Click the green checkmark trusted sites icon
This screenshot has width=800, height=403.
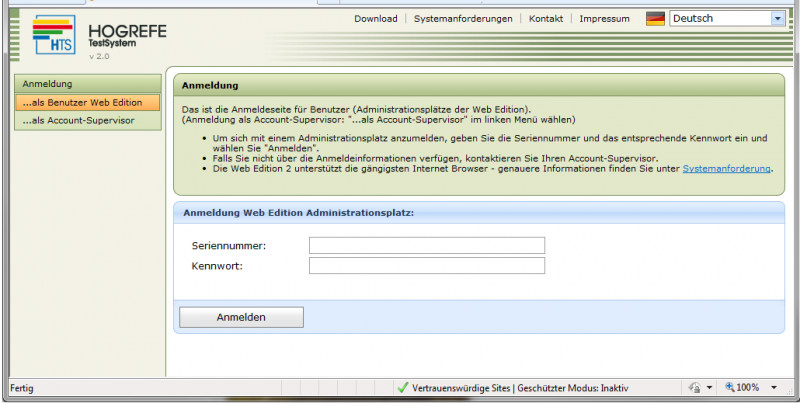(402, 387)
